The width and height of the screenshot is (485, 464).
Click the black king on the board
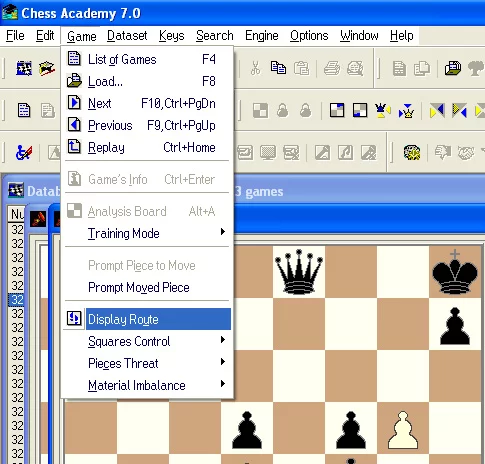pos(455,272)
